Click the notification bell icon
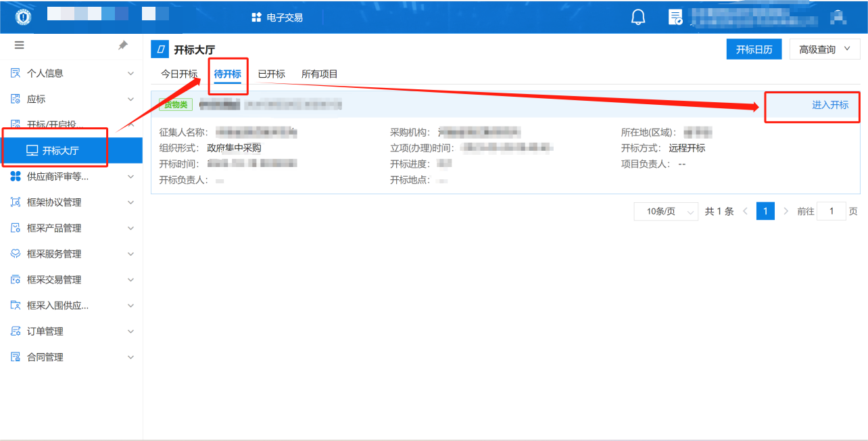The image size is (868, 441). coord(638,17)
